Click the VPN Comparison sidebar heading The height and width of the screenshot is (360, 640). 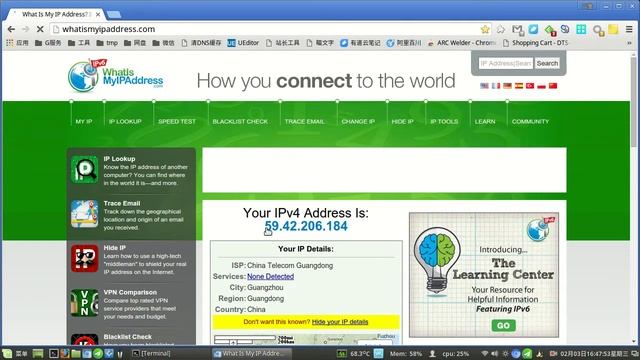tap(130, 292)
